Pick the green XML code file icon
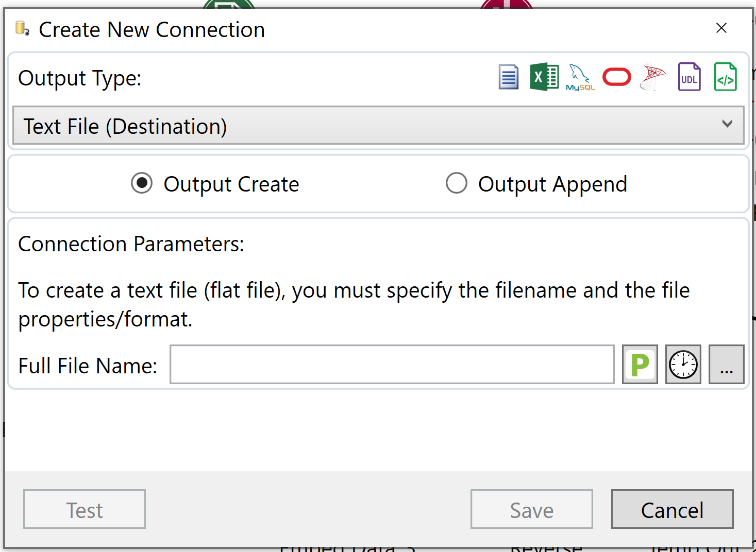Viewport: 756px width, 552px height. click(725, 77)
